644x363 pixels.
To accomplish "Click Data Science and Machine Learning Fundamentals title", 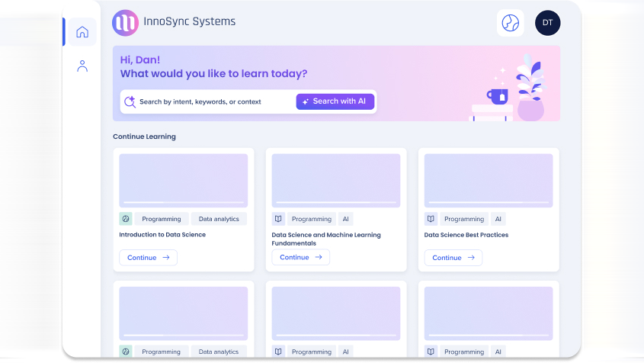I will (x=326, y=239).
